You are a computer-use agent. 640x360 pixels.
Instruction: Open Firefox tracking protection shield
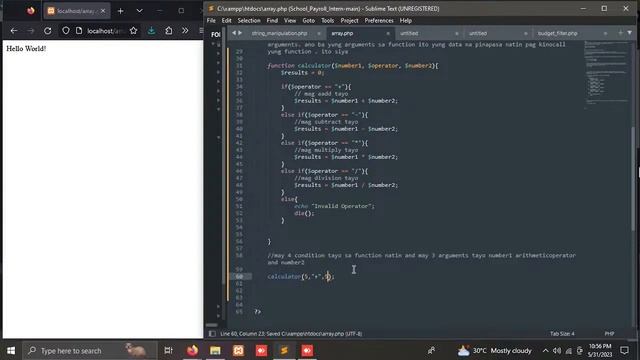tap(66, 31)
